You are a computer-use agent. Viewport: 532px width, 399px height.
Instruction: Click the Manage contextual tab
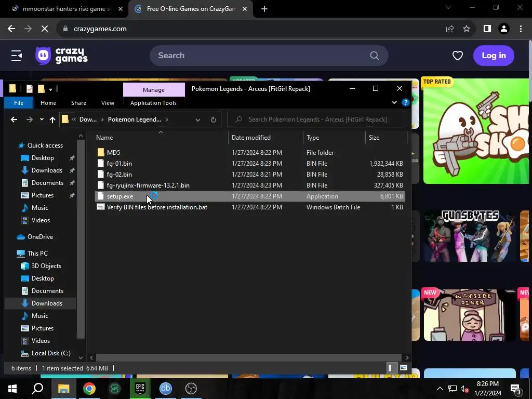click(154, 89)
